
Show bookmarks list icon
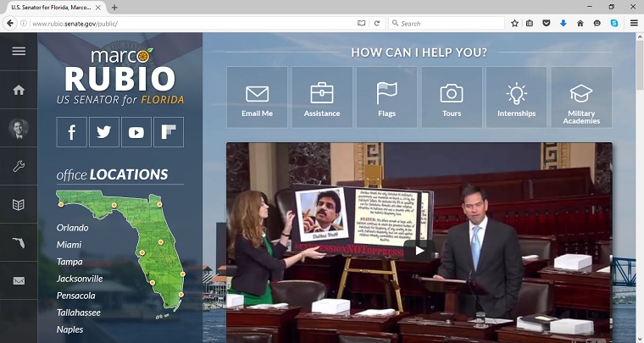pyautogui.click(x=530, y=24)
